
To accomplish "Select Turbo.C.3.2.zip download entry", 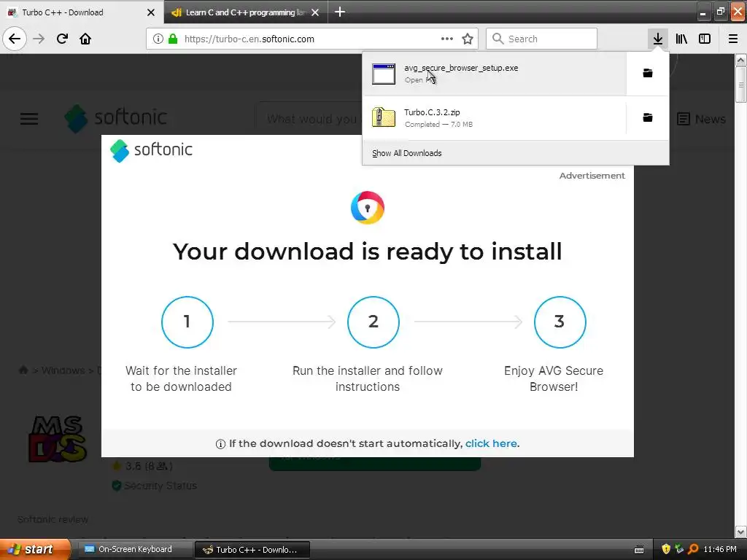I will click(x=494, y=117).
